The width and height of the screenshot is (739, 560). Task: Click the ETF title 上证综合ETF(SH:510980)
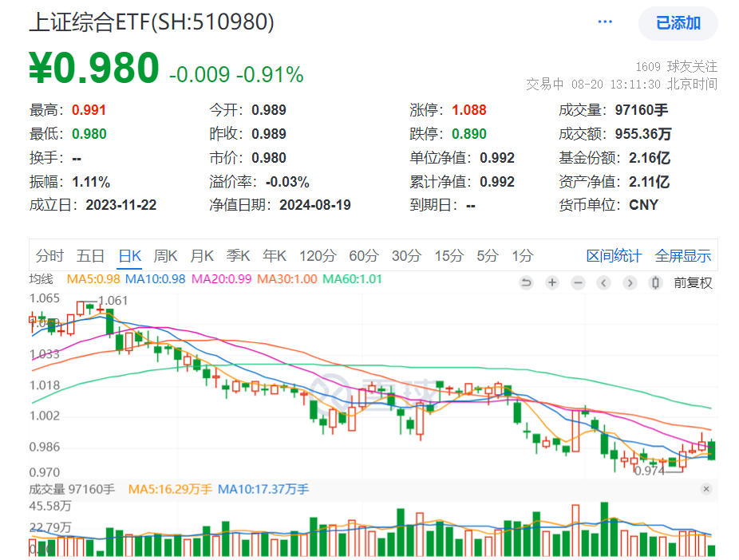click(x=152, y=22)
